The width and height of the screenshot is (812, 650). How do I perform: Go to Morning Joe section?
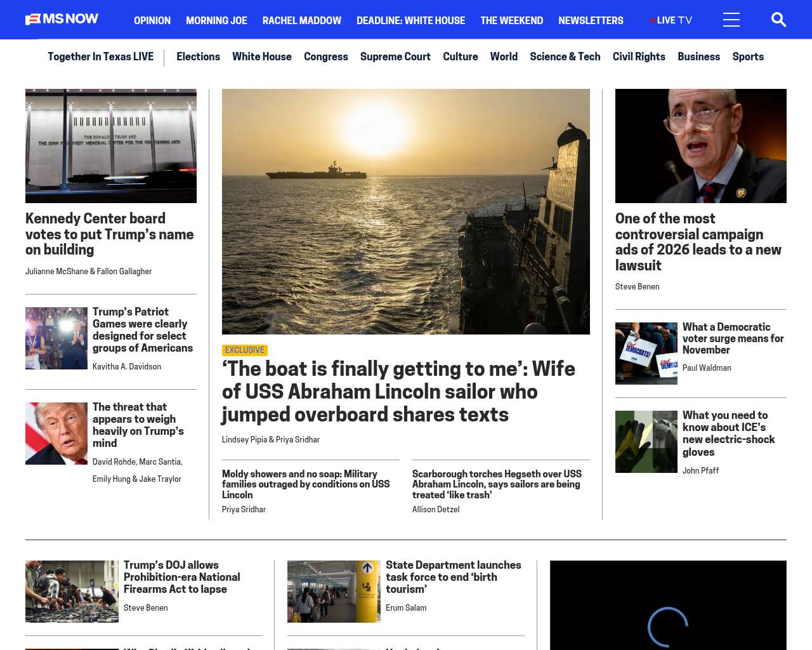216,21
